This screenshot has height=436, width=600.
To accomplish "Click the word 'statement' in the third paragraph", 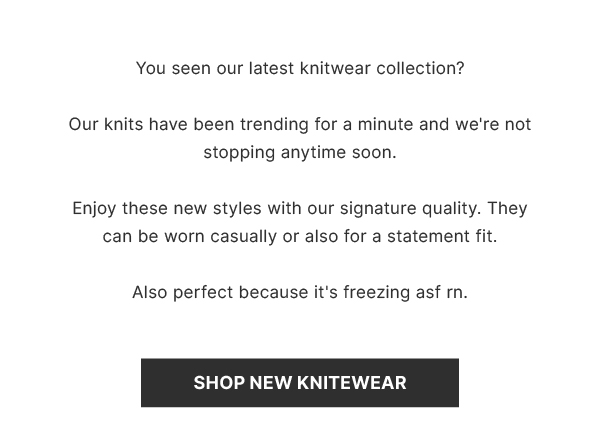I will [x=428, y=236].
